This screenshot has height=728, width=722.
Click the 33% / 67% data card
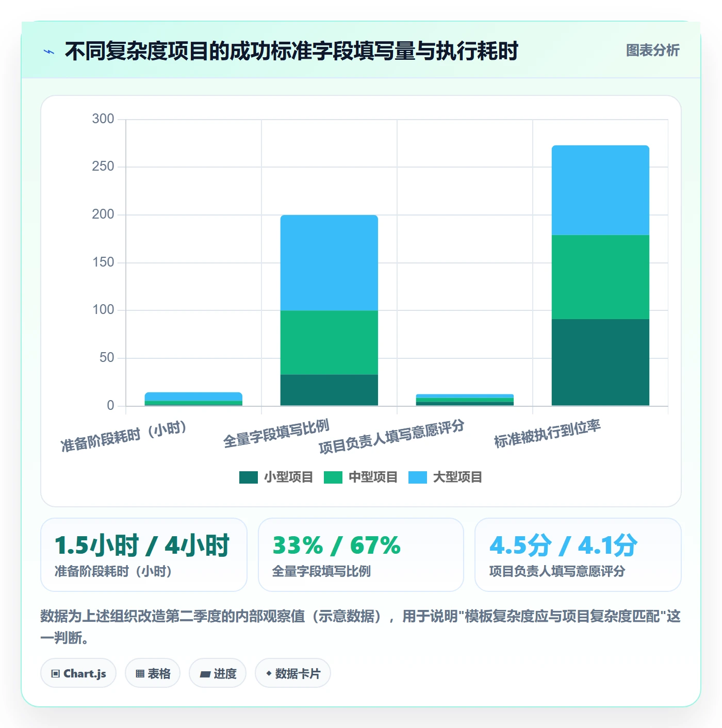click(x=361, y=555)
